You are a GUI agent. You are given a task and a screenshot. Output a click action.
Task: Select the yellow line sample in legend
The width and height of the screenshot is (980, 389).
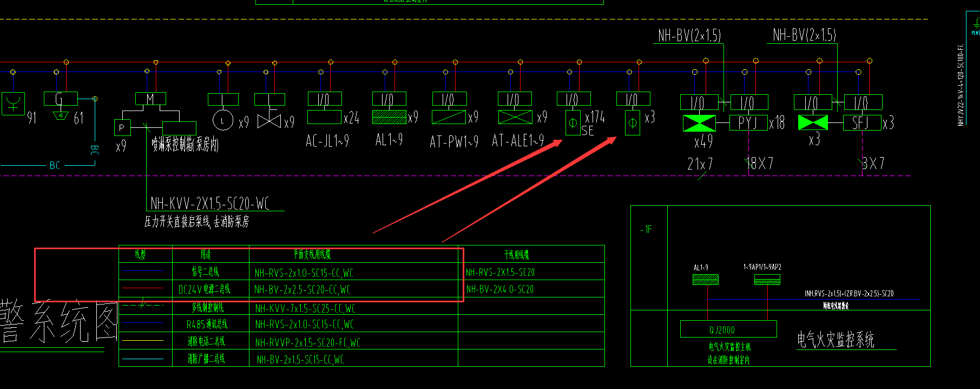(143, 341)
